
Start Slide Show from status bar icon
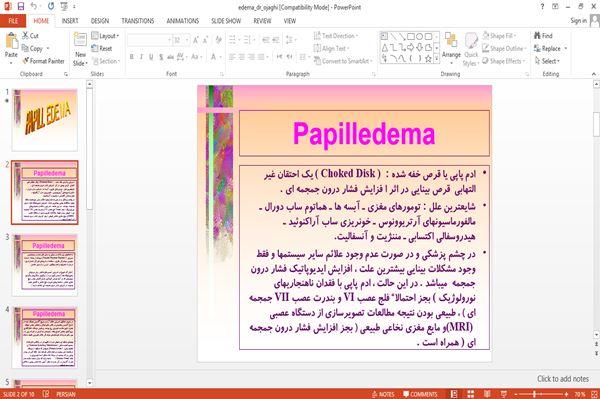(x=504, y=394)
